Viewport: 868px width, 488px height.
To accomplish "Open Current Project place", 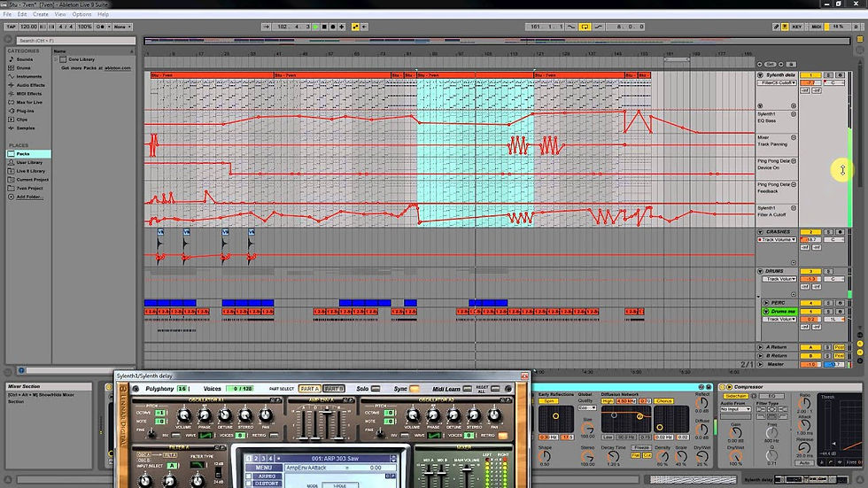I will (x=32, y=180).
